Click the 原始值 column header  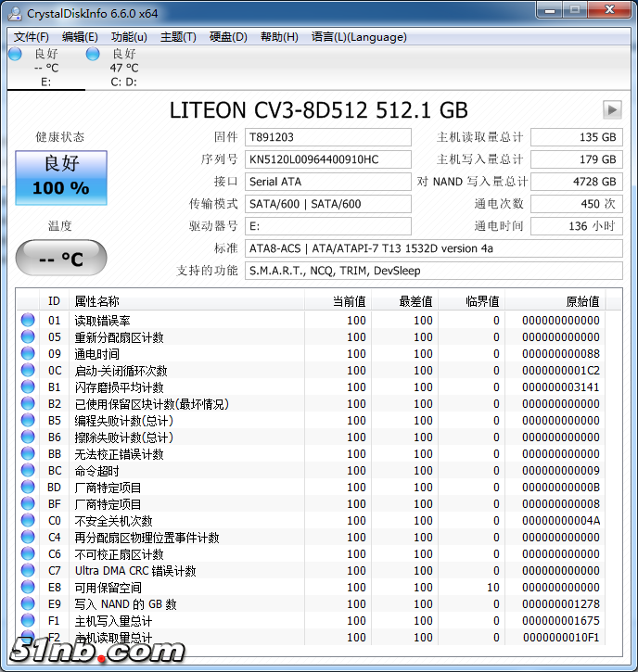point(582,301)
